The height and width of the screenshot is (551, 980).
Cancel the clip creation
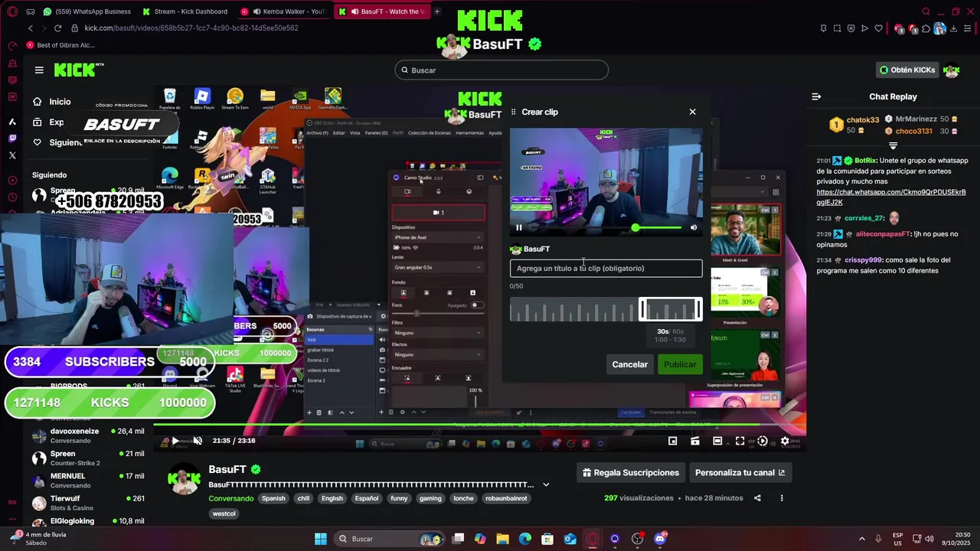(629, 364)
